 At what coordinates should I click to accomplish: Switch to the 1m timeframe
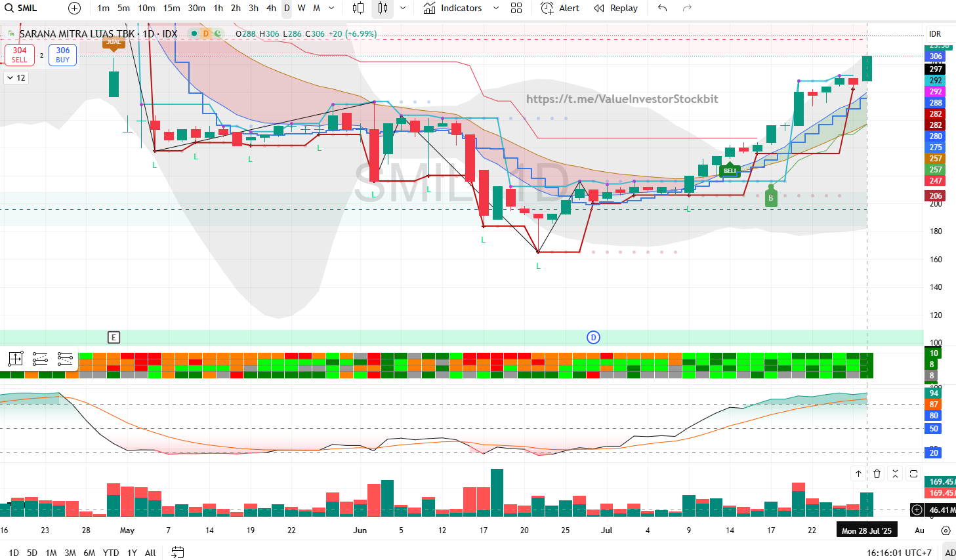click(x=104, y=8)
